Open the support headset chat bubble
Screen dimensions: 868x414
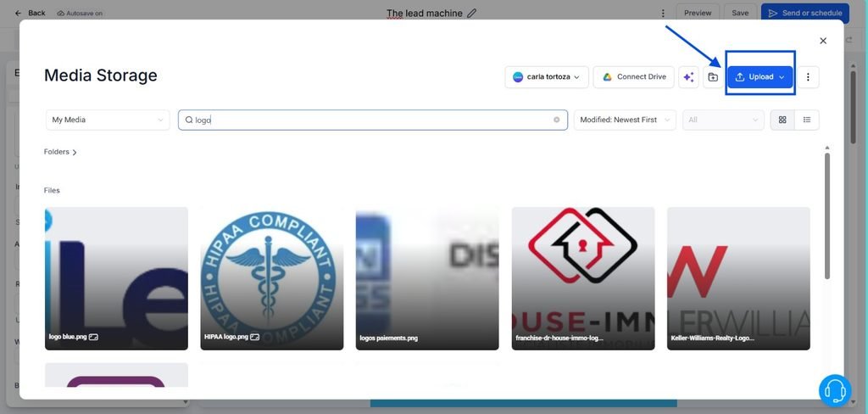[x=835, y=390]
